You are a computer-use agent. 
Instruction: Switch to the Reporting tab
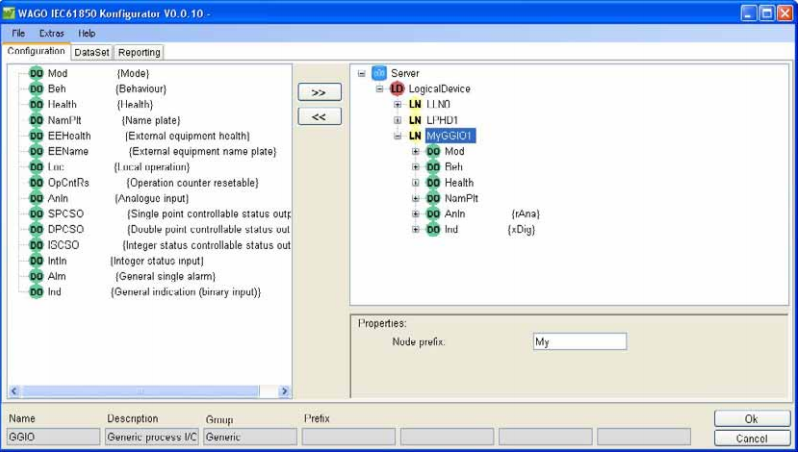(139, 52)
